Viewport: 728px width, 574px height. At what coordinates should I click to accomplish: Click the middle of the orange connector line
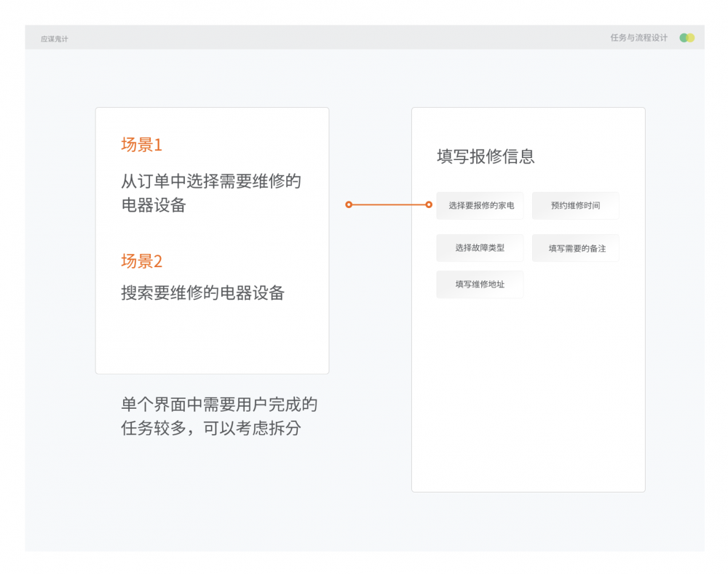coord(389,205)
